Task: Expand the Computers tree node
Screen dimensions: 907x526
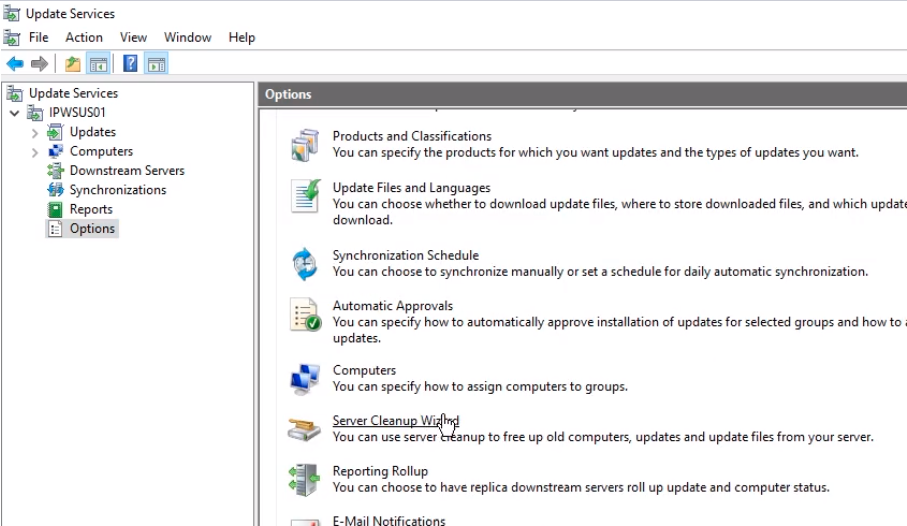Action: click(x=35, y=152)
